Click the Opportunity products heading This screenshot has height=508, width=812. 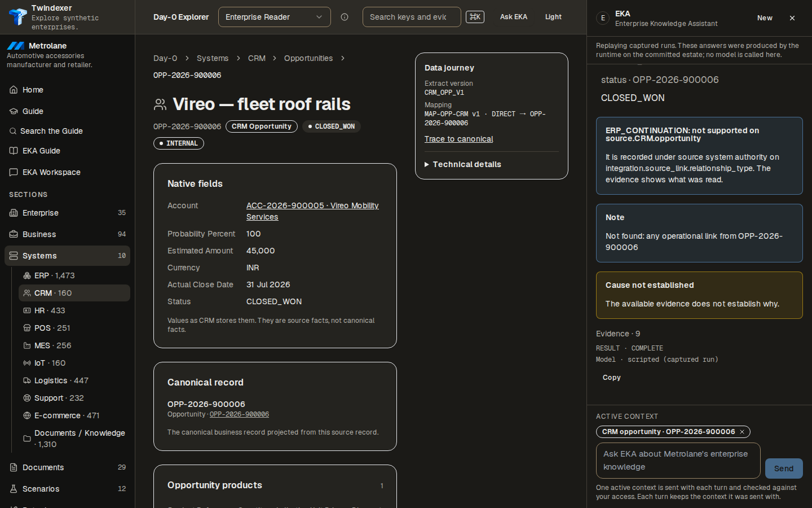coord(215,485)
